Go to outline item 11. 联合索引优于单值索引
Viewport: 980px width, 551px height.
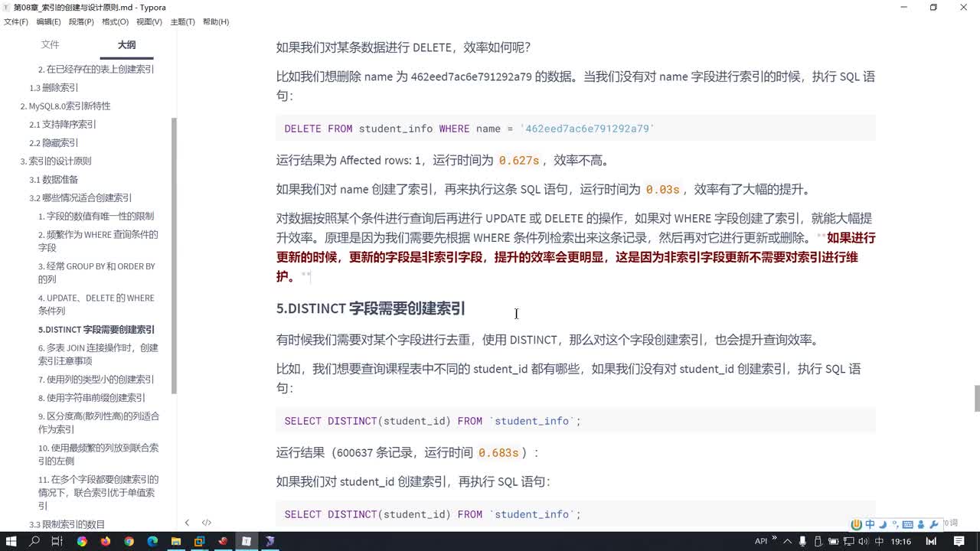[98, 492]
